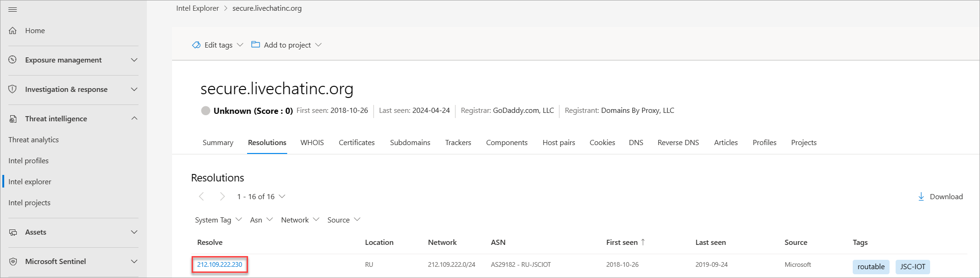
Task: Go to next resolutions page arrow
Action: click(x=222, y=197)
